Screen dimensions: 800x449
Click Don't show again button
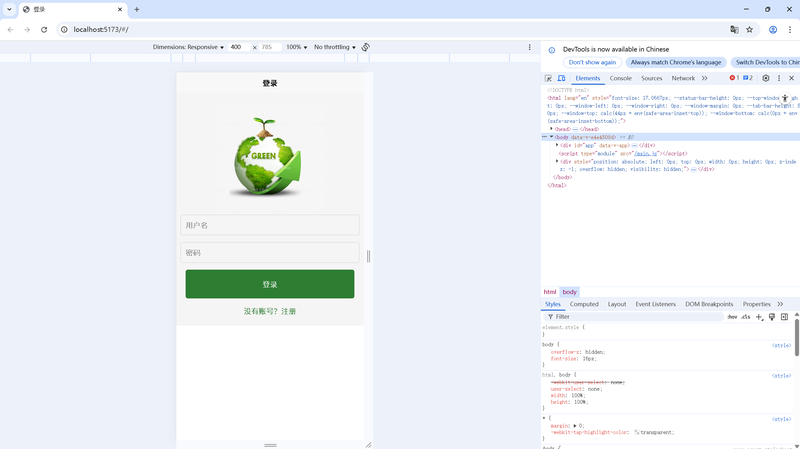(592, 62)
